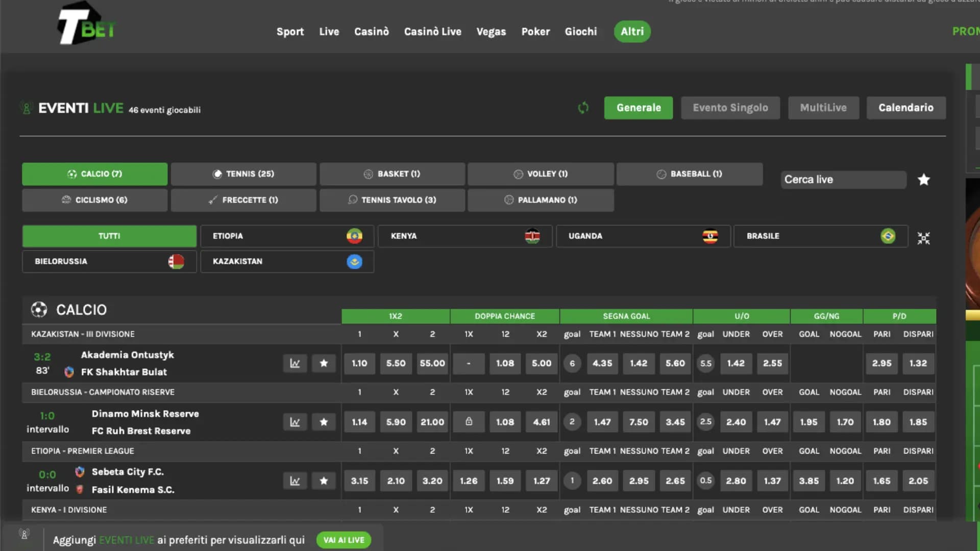
Task: Open the Poker menu item
Action: pos(535,32)
